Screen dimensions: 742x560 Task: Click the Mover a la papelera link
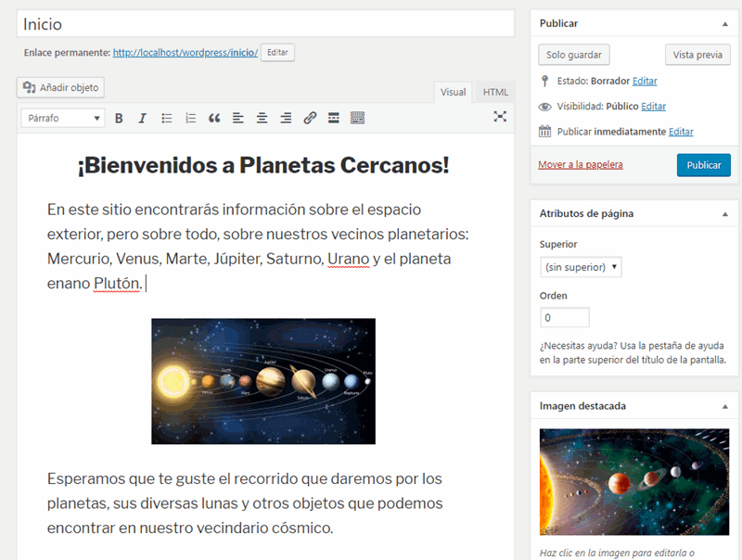tap(581, 165)
